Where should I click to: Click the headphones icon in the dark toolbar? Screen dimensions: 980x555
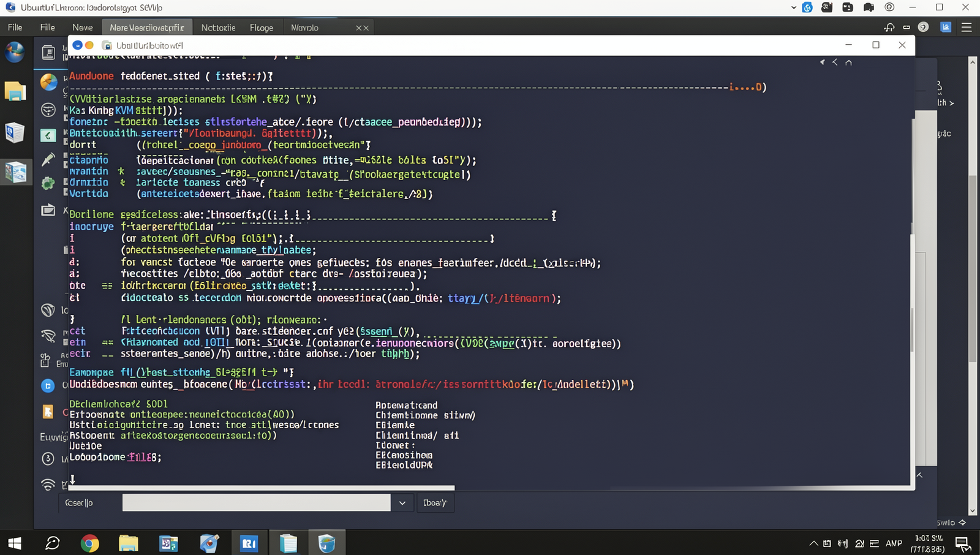point(889,27)
